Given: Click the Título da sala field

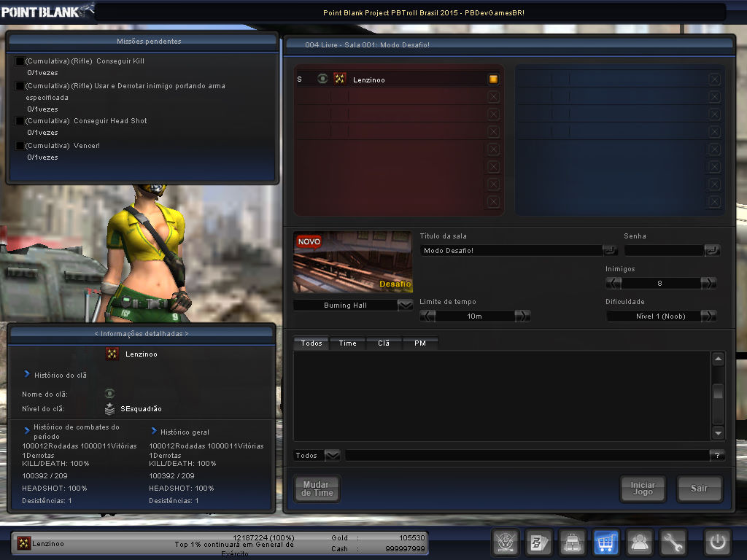Looking at the screenshot, I should pos(511,251).
